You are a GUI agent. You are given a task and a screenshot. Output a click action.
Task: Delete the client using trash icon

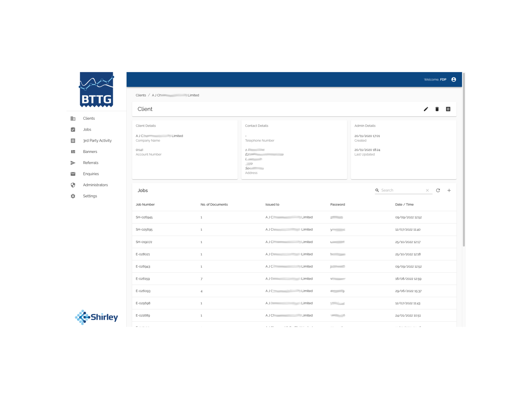click(x=437, y=109)
